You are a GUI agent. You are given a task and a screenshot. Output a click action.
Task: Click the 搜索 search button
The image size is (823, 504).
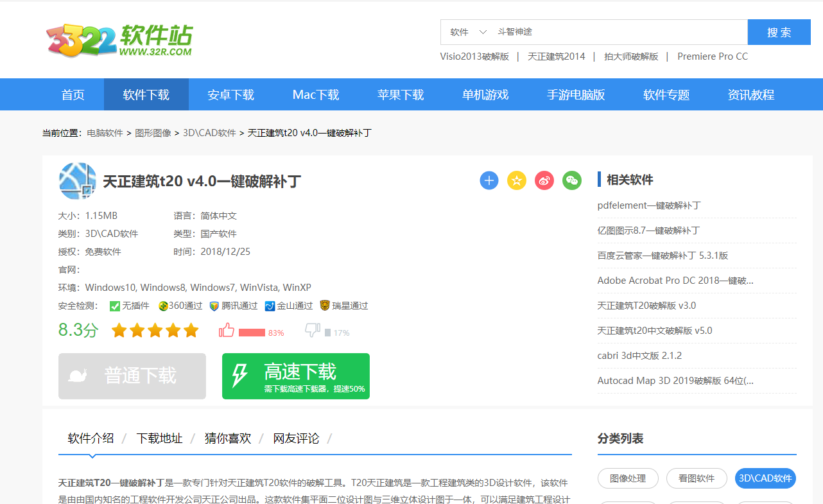click(x=779, y=32)
